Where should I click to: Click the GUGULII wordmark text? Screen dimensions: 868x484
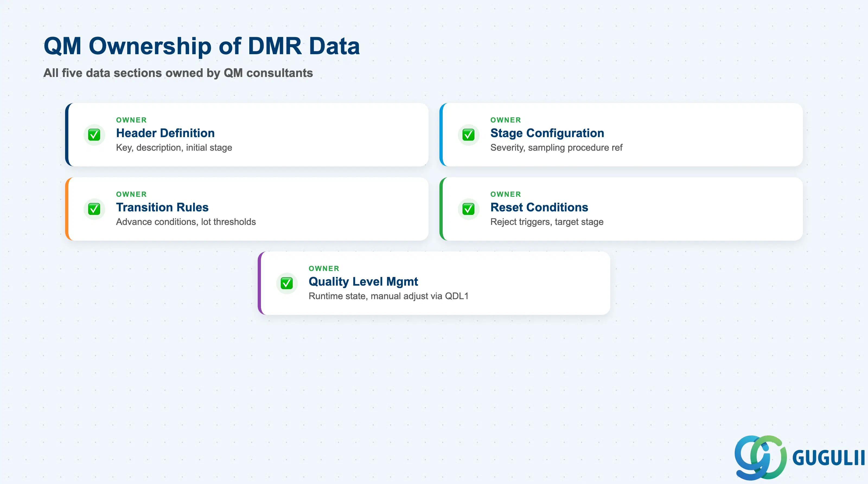tap(829, 458)
